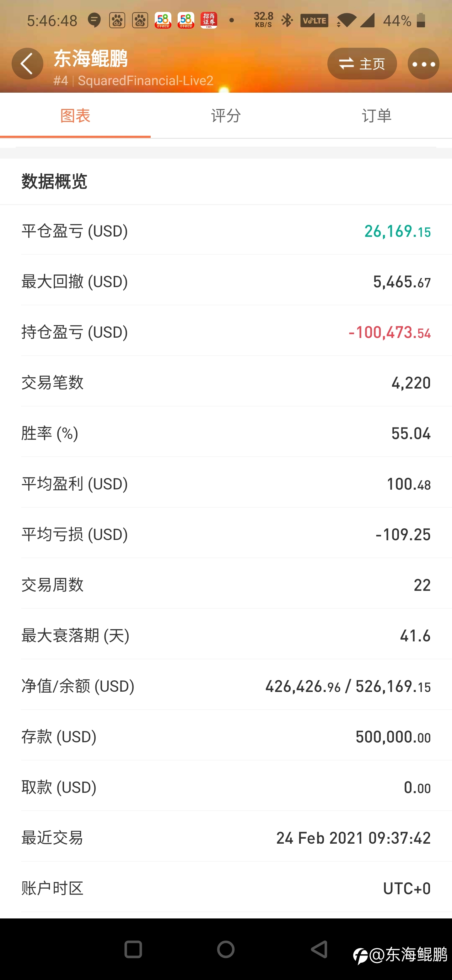Tap the 平仓盈亏 value 26,169.15
This screenshot has height=980, width=452.
[x=397, y=231]
